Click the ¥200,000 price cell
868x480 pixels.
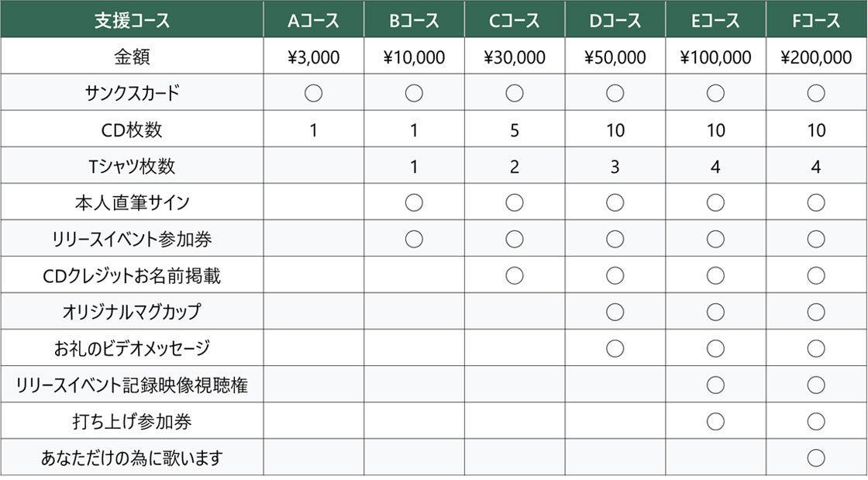coord(816,57)
